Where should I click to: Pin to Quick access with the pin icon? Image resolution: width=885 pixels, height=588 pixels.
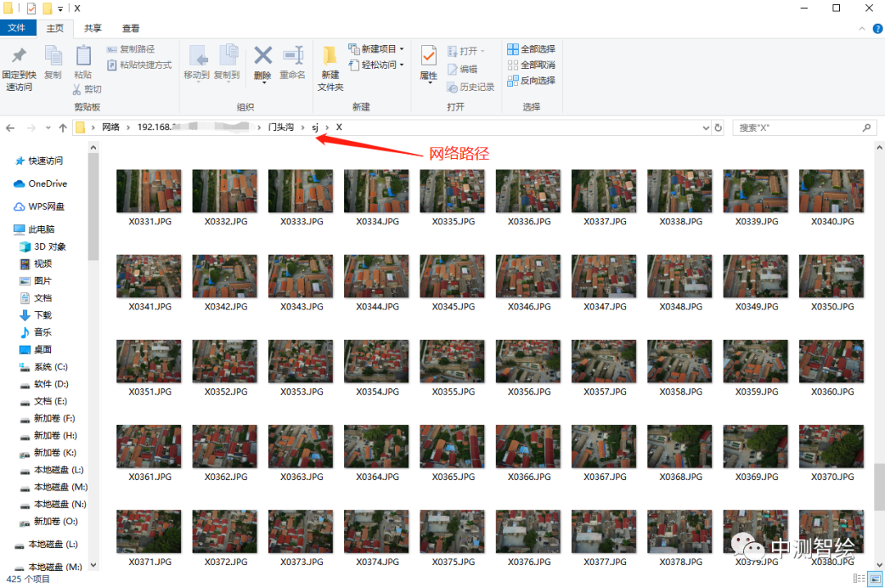19,69
